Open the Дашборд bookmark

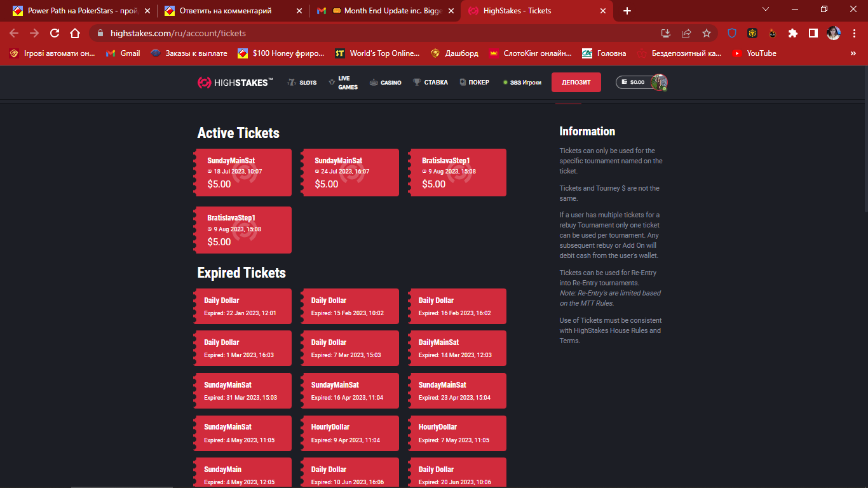click(454, 53)
